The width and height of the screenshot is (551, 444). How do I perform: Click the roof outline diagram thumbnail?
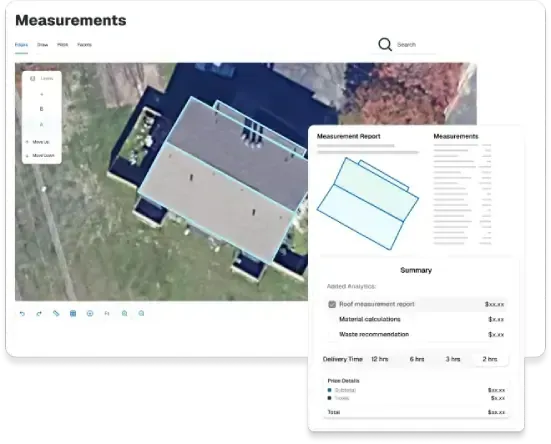[368, 203]
